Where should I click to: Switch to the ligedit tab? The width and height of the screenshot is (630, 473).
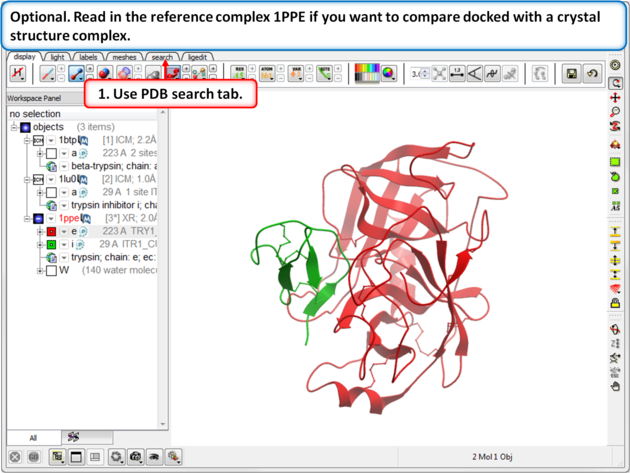point(195,57)
